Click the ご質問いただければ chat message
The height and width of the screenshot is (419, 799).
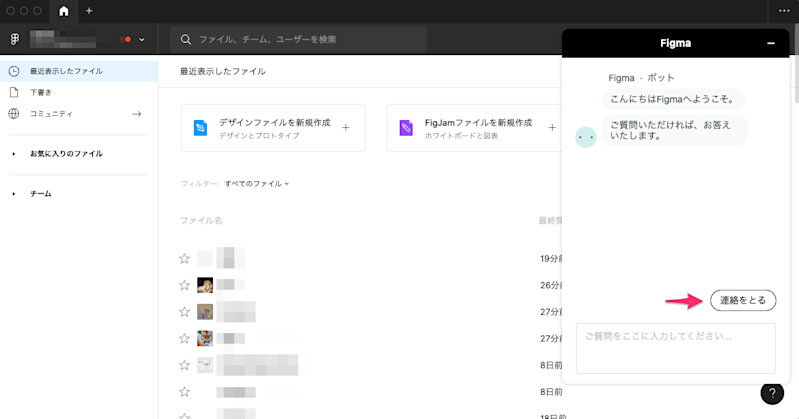pos(674,130)
